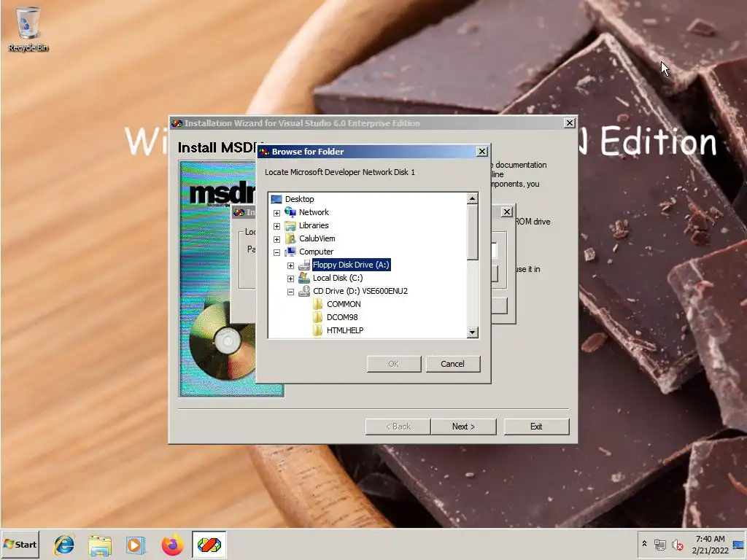Click the Libraries folder icon

[290, 225]
